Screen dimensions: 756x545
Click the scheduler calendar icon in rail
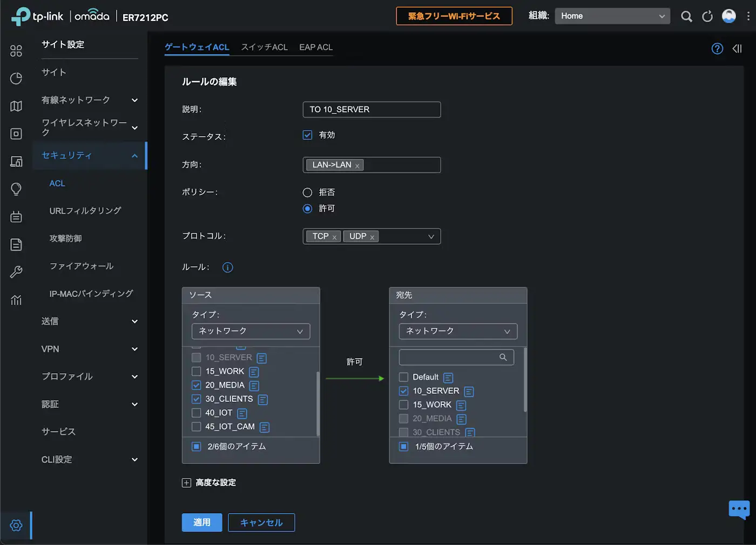pos(16,217)
